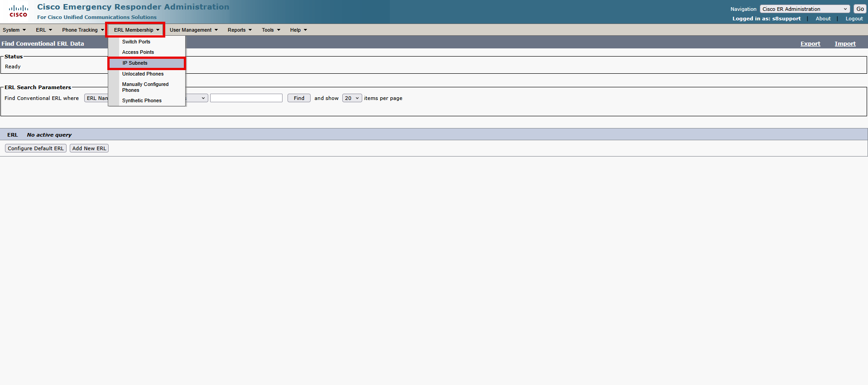Open the Reports menu

pos(240,30)
